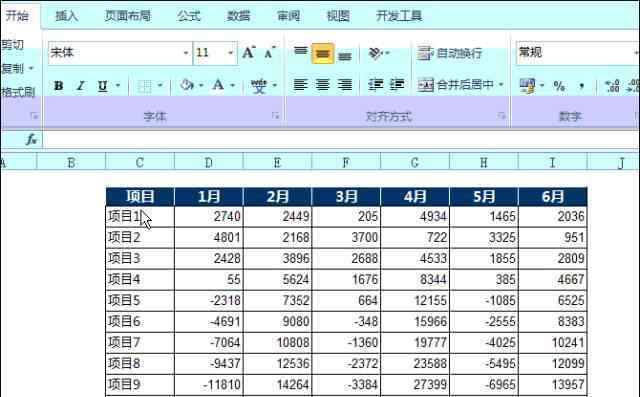Screen dimensions: 640x397
Task: Click the Center text alignment icon
Action: click(322, 85)
